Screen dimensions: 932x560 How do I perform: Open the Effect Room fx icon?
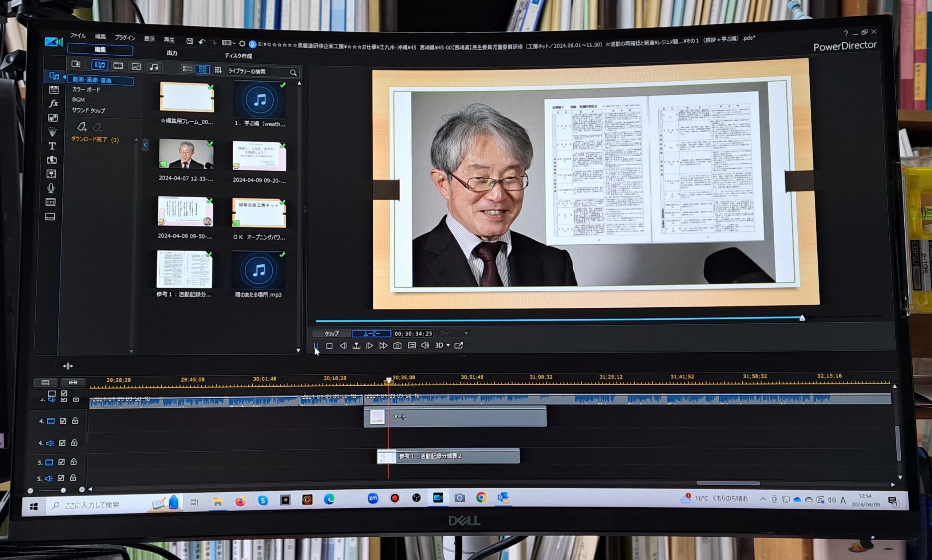click(x=53, y=103)
